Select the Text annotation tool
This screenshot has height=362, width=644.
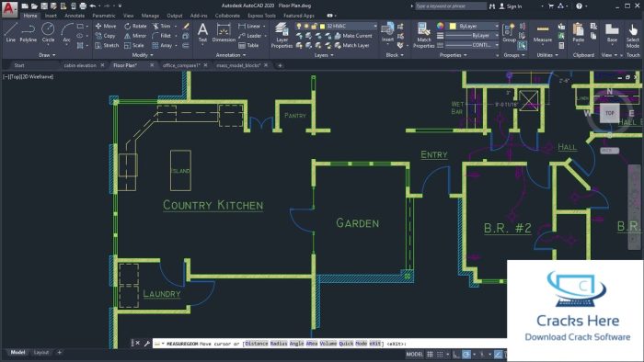(x=202, y=33)
